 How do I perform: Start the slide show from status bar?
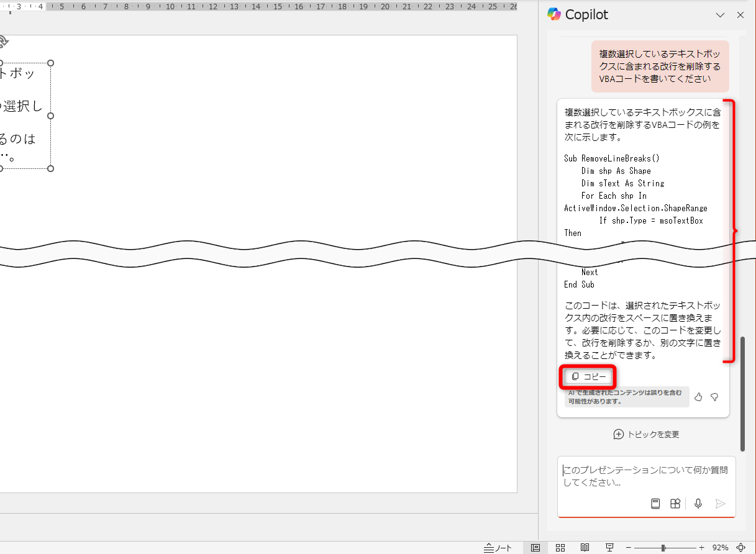click(x=609, y=547)
